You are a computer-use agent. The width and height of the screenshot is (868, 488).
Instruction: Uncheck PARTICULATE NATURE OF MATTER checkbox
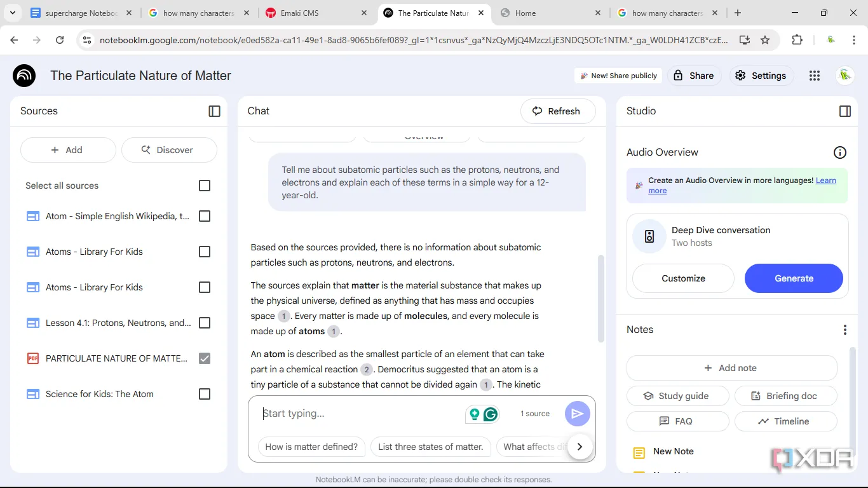[205, 358]
